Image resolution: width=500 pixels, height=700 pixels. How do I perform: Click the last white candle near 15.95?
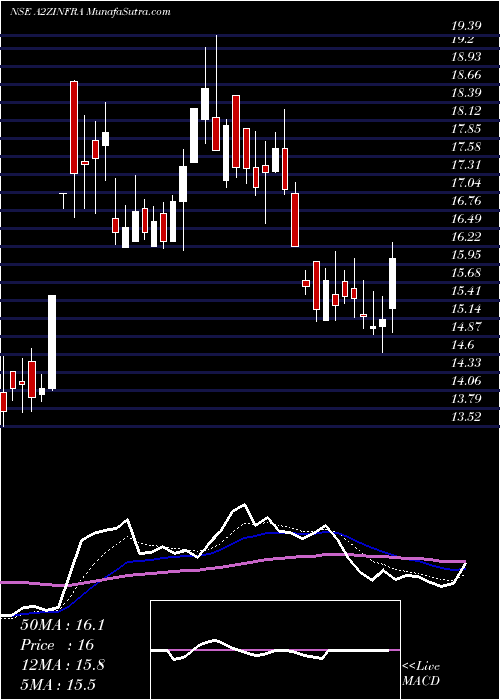393,283
